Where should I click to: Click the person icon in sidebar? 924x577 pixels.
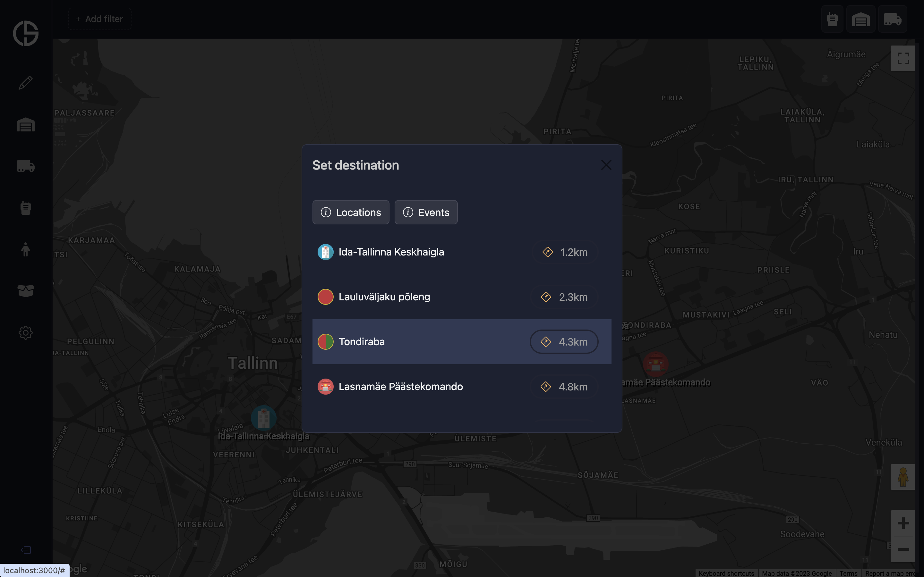(x=26, y=250)
